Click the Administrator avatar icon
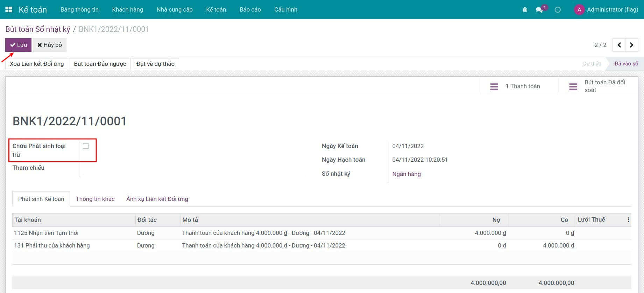The height and width of the screenshot is (293, 644). [579, 10]
